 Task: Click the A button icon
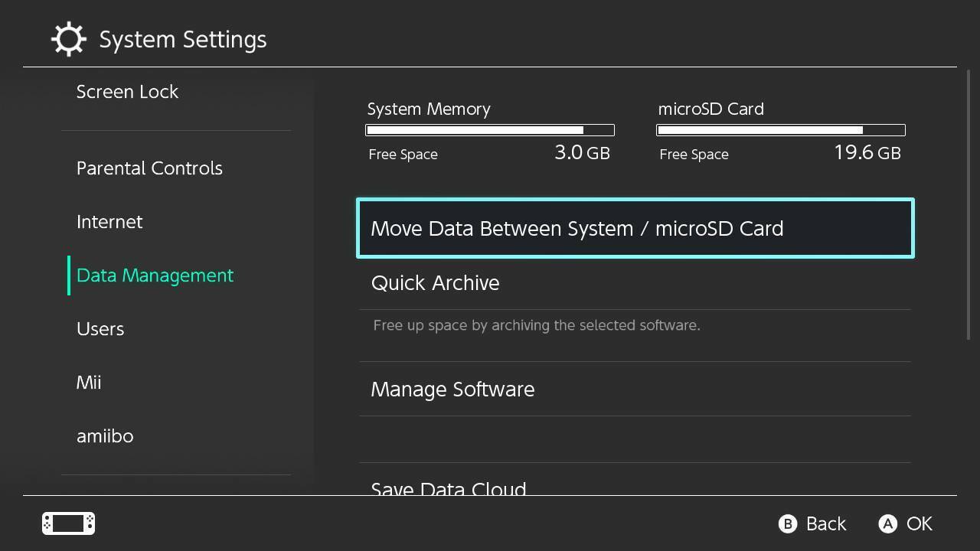click(887, 523)
